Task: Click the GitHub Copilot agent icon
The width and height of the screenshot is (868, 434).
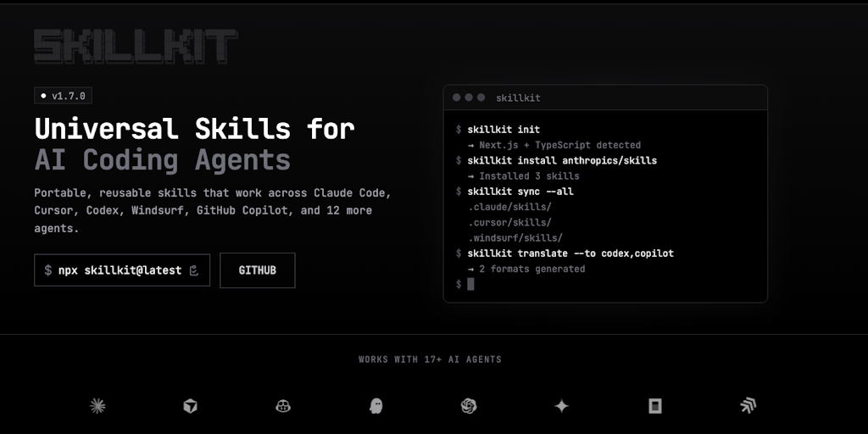Action: click(x=283, y=406)
